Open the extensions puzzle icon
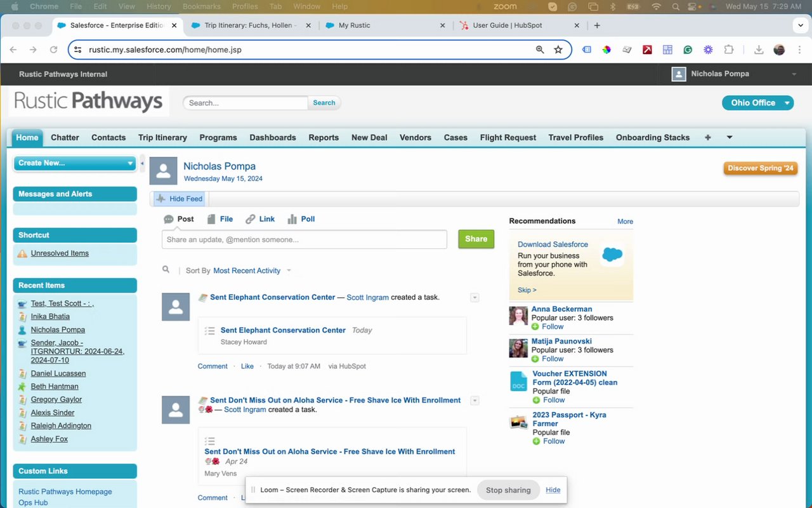 [x=728, y=50]
